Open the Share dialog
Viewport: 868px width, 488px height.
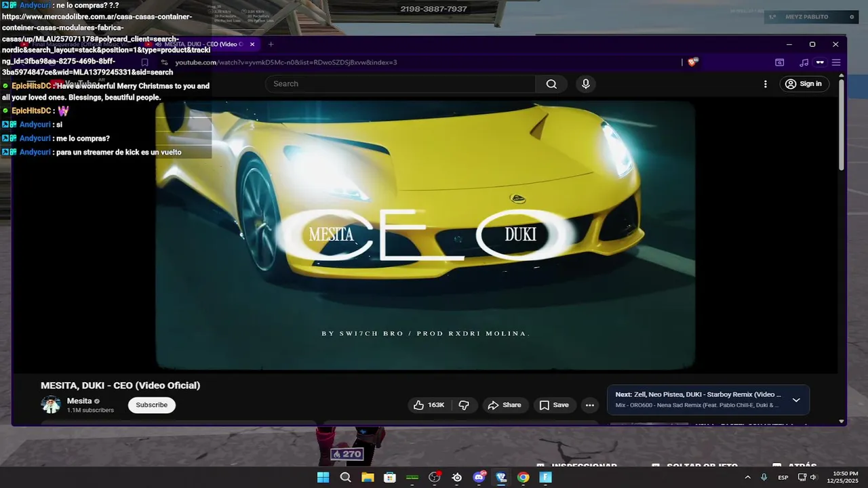505,405
